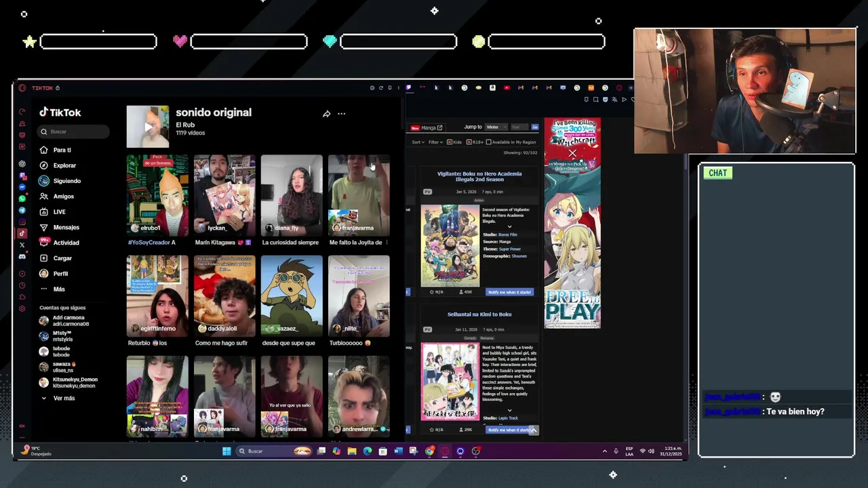Open Más options in TikTok sidebar
868x488 pixels.
[x=52, y=289]
